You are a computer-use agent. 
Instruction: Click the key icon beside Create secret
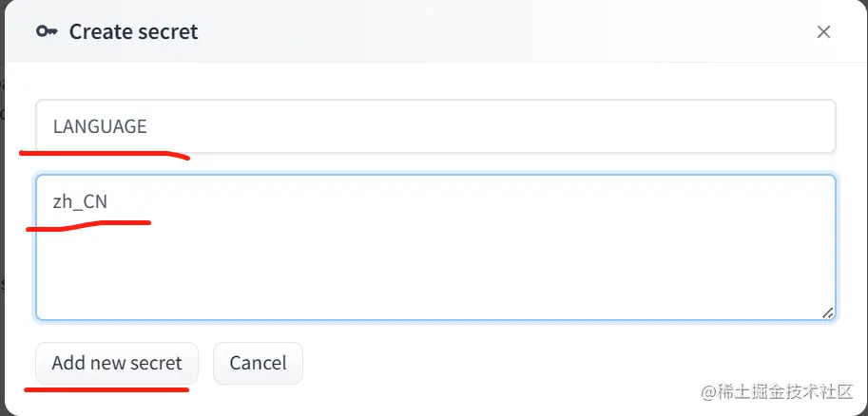[x=47, y=31]
